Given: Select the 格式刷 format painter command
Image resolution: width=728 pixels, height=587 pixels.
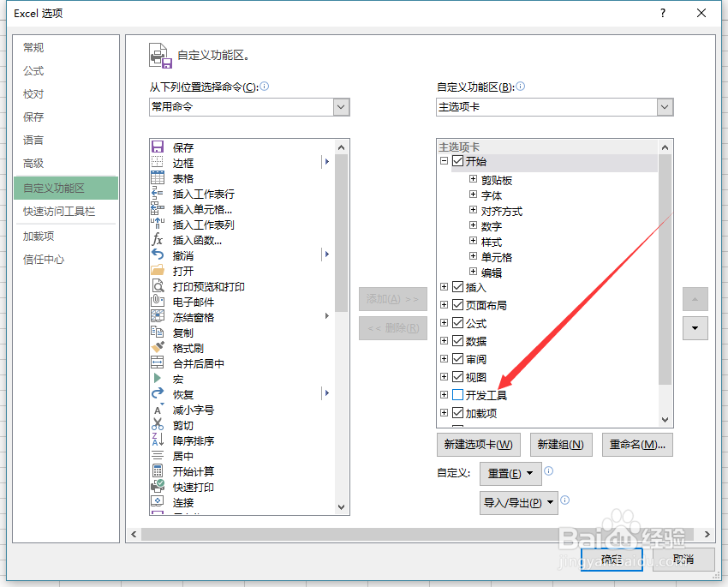Looking at the screenshot, I should click(x=158, y=348).
